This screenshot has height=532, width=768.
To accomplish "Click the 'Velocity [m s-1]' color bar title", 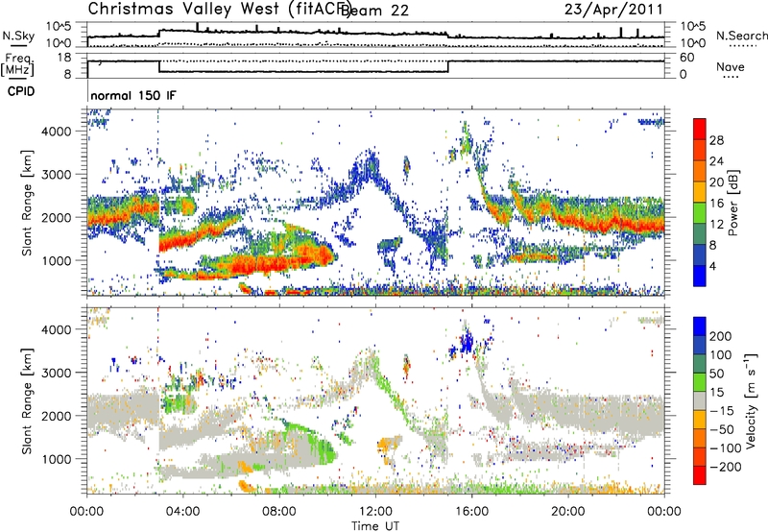I will pos(751,400).
